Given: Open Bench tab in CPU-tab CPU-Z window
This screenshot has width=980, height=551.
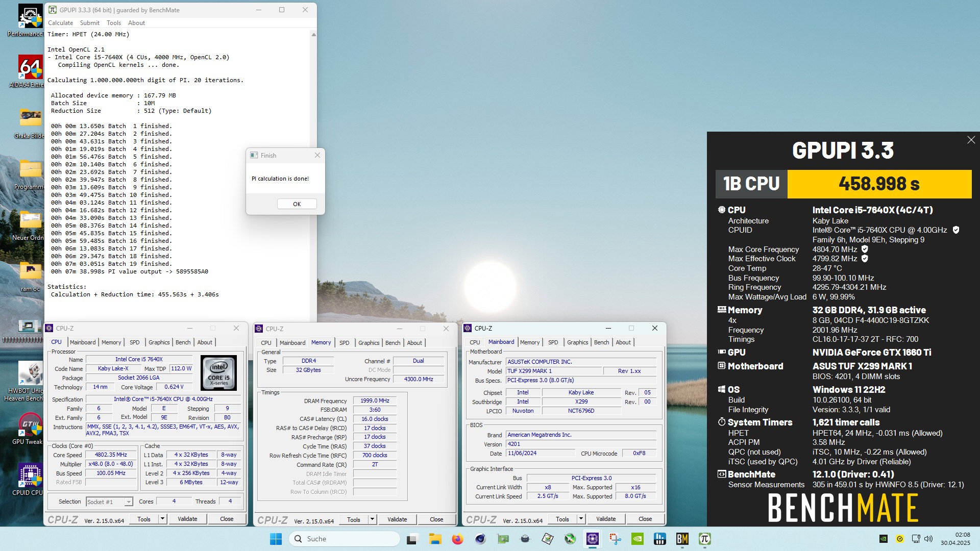Looking at the screenshot, I should click(183, 342).
